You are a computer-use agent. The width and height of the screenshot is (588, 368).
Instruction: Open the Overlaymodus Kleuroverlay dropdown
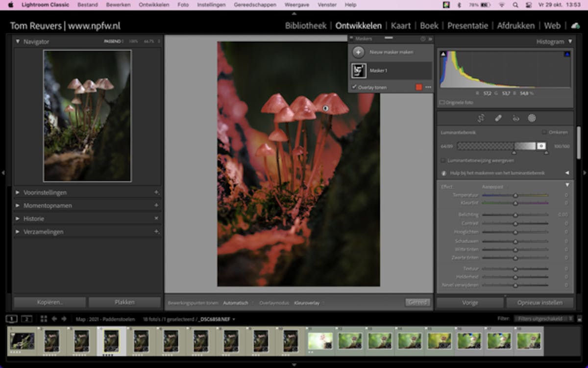(309, 303)
